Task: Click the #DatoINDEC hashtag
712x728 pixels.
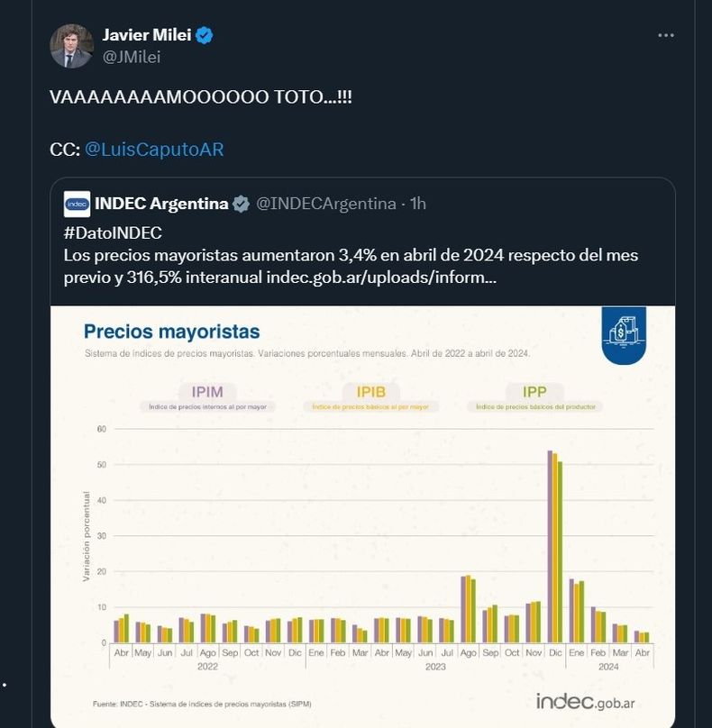Action: pyautogui.click(x=113, y=233)
